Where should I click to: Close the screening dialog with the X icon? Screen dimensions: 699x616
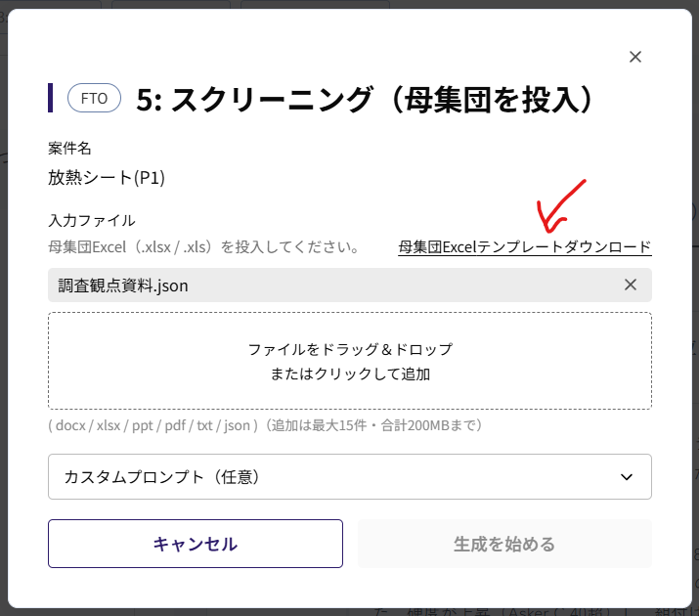634,57
